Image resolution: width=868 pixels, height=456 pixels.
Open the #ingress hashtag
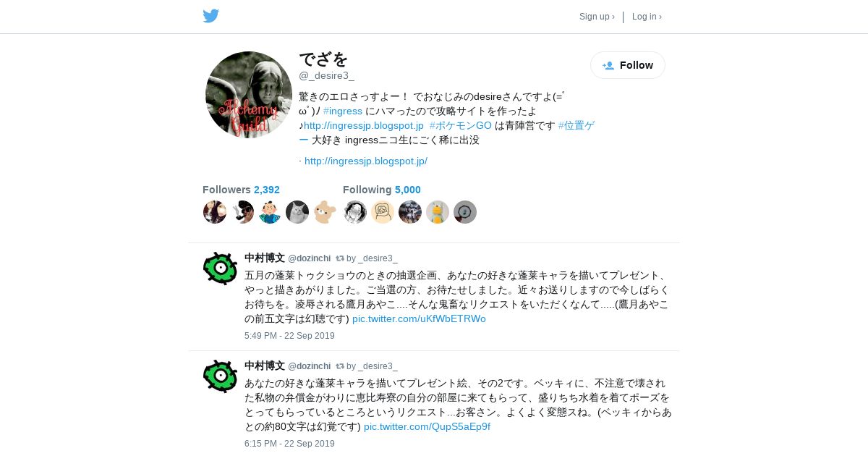(343, 111)
